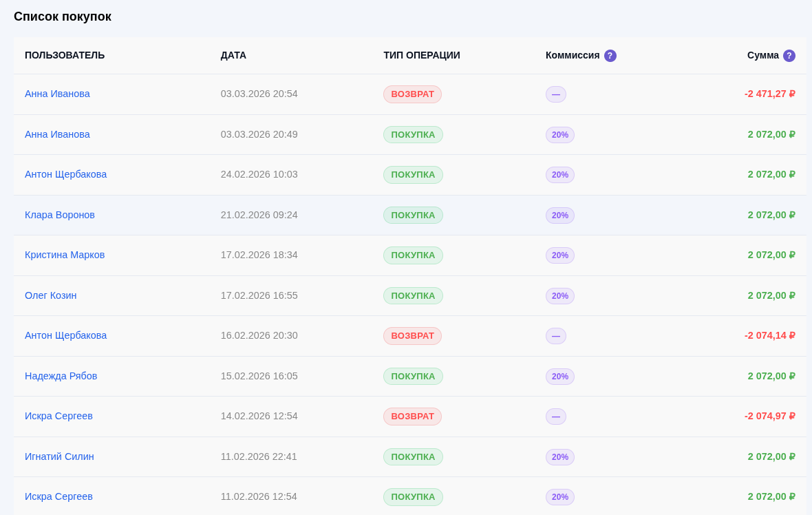The image size is (812, 515).
Task: Click Искра Сергеев link in 14.02.2026 row
Action: point(58,416)
